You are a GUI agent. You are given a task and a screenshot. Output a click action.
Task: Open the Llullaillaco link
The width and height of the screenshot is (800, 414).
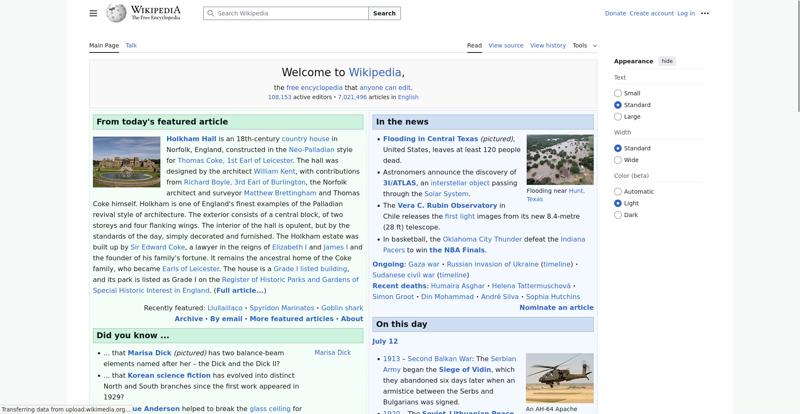click(x=225, y=308)
